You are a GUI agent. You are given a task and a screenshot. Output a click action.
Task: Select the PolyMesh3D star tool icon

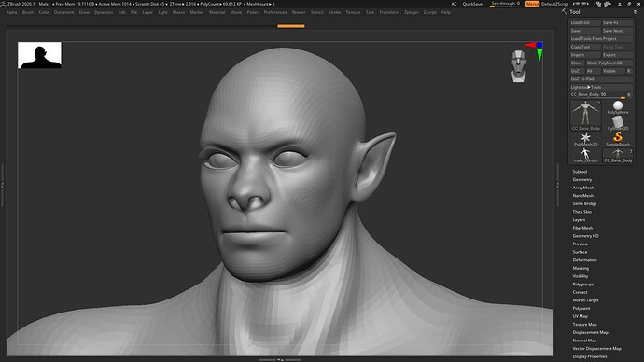coord(585,140)
